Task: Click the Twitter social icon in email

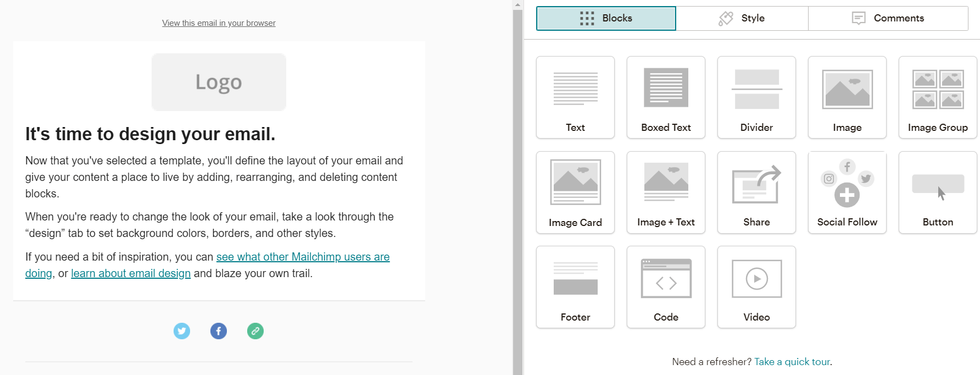Action: point(182,331)
